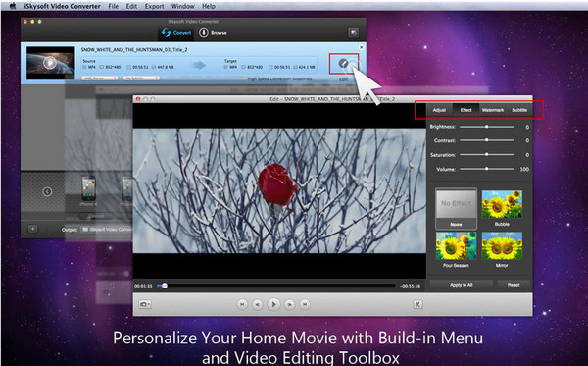Open the Convert tab in main window
Viewport: 588px width, 366px height.
coord(176,33)
